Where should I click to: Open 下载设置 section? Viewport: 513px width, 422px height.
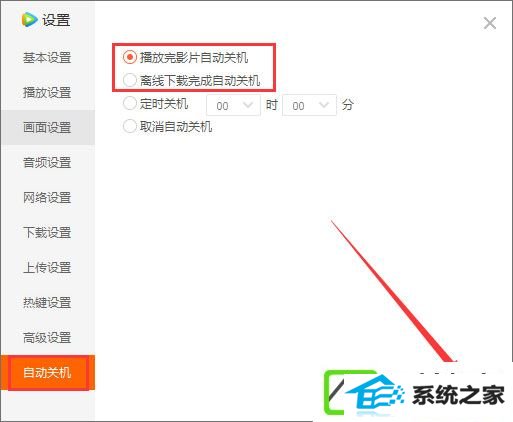click(47, 233)
